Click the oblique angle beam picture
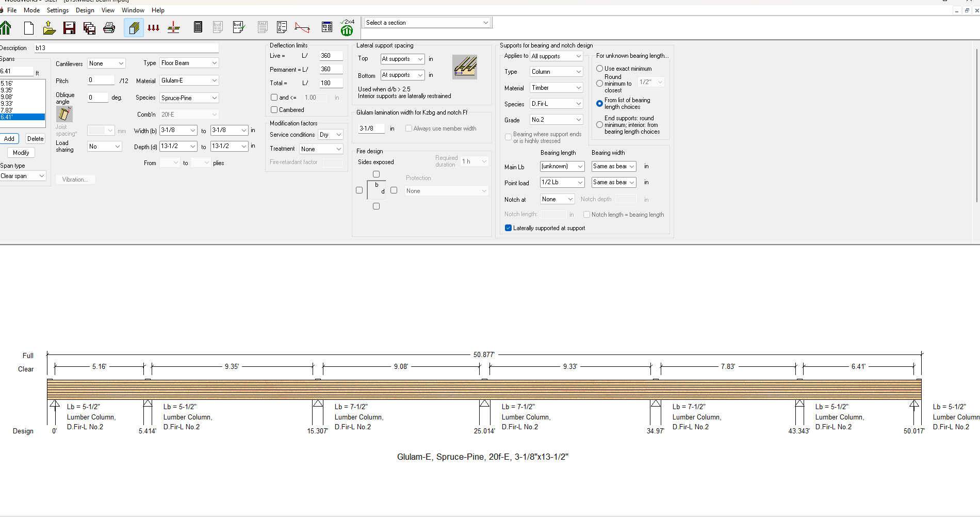Viewport: 980px width, 517px height. [64, 114]
